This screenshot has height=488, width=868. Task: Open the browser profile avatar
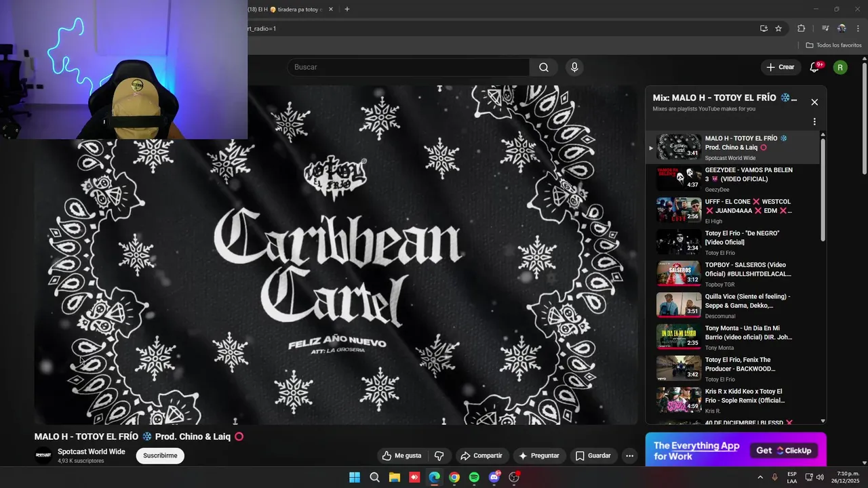(842, 28)
